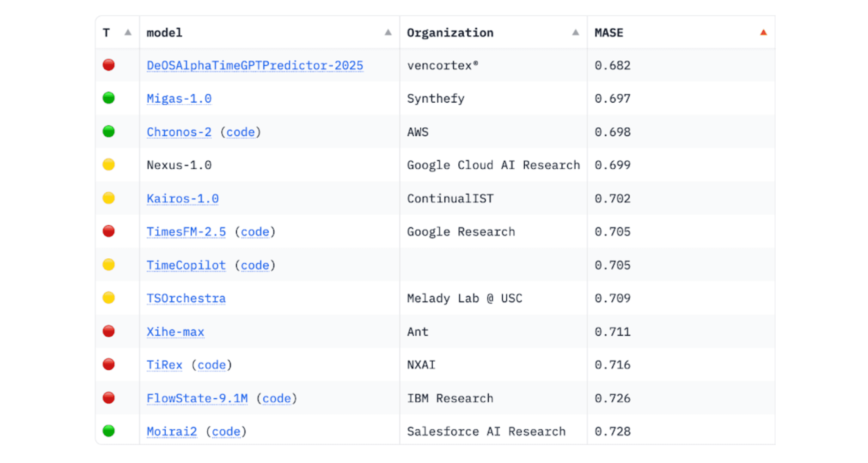Toggle ascending sort on the model column
868x463 pixels.
388,33
